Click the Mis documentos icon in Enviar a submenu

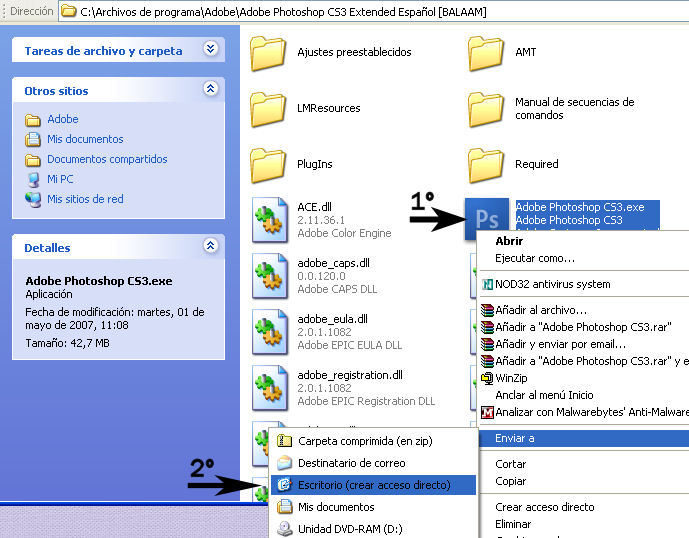click(x=284, y=506)
